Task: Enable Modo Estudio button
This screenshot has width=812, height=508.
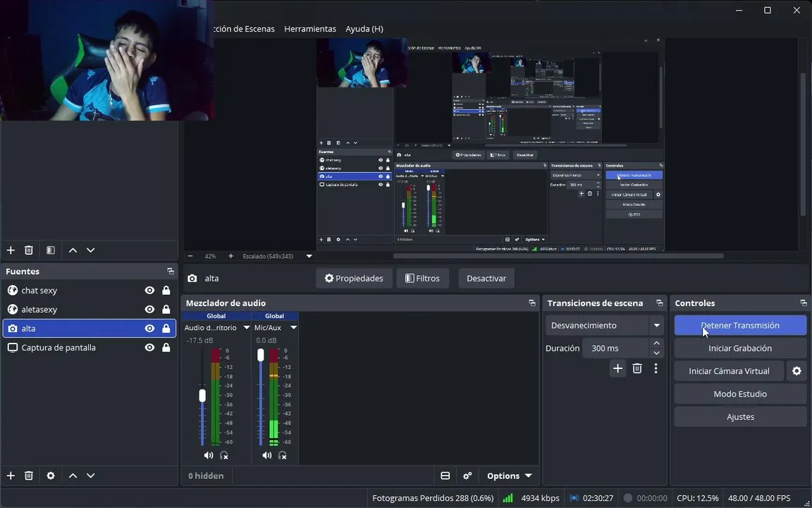Action: click(740, 394)
